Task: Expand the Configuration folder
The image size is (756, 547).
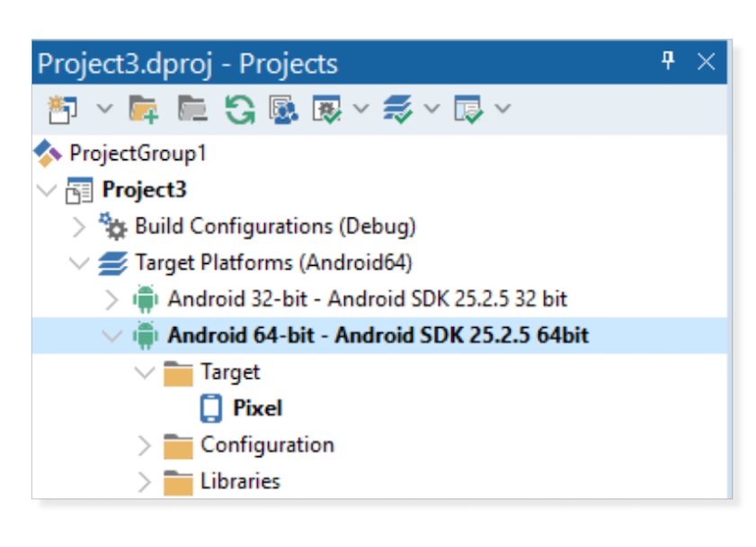Action: coord(144,446)
